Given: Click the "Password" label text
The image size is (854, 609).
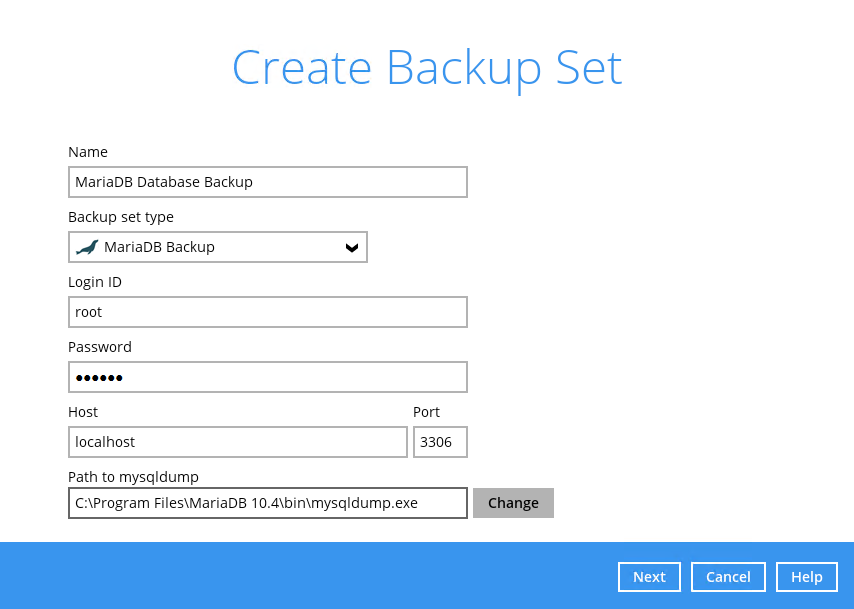Looking at the screenshot, I should (x=100, y=347).
